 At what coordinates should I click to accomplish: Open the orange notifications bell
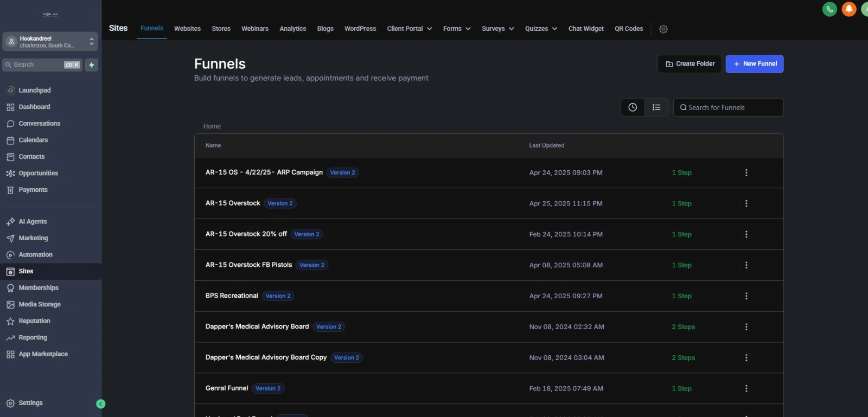point(849,9)
